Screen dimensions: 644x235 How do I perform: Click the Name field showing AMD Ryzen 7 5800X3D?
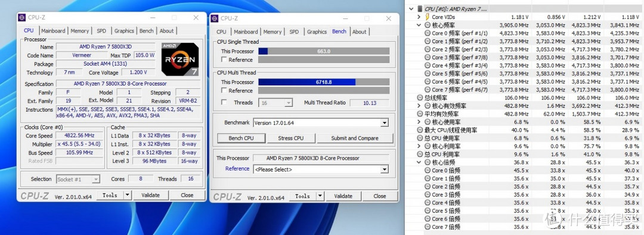point(106,47)
